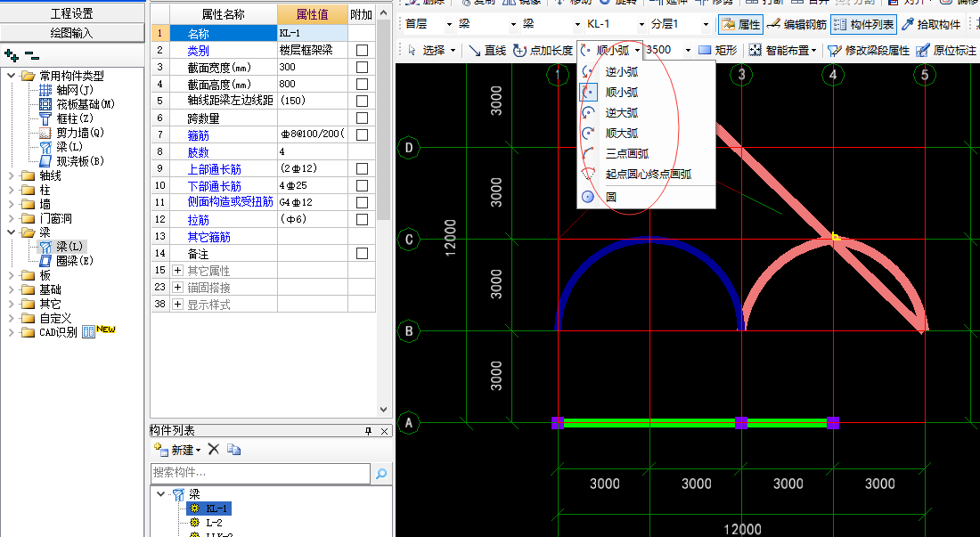Open the 属性 properties panel button

740,24
